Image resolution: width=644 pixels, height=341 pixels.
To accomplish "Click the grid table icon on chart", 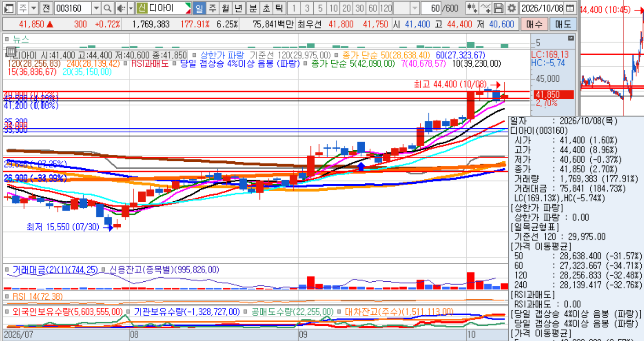I will coord(11,51).
